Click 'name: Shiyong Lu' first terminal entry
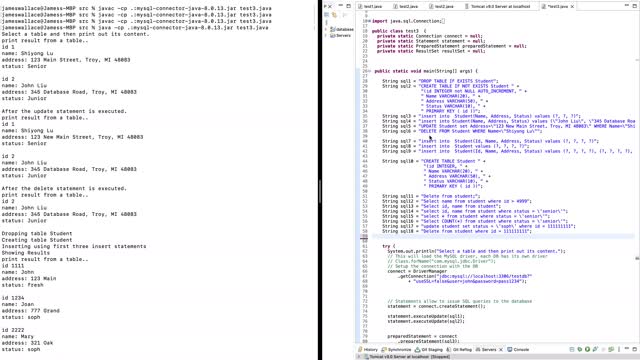640x360 pixels. [27, 53]
